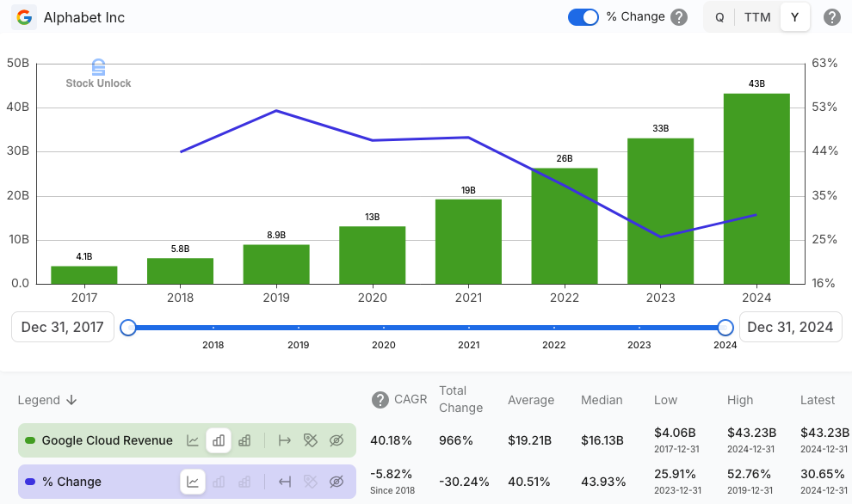Click the Total Change column header
852x504 pixels.
[x=460, y=399]
